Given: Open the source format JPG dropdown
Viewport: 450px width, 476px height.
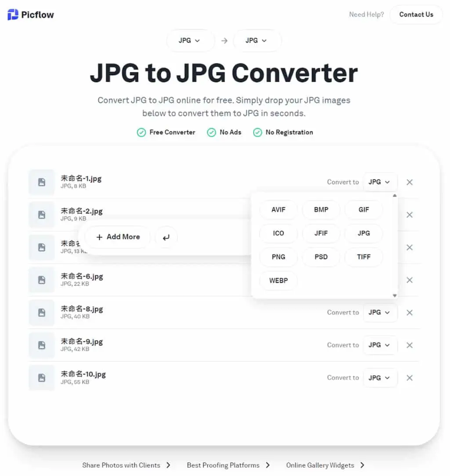Looking at the screenshot, I should [x=189, y=41].
